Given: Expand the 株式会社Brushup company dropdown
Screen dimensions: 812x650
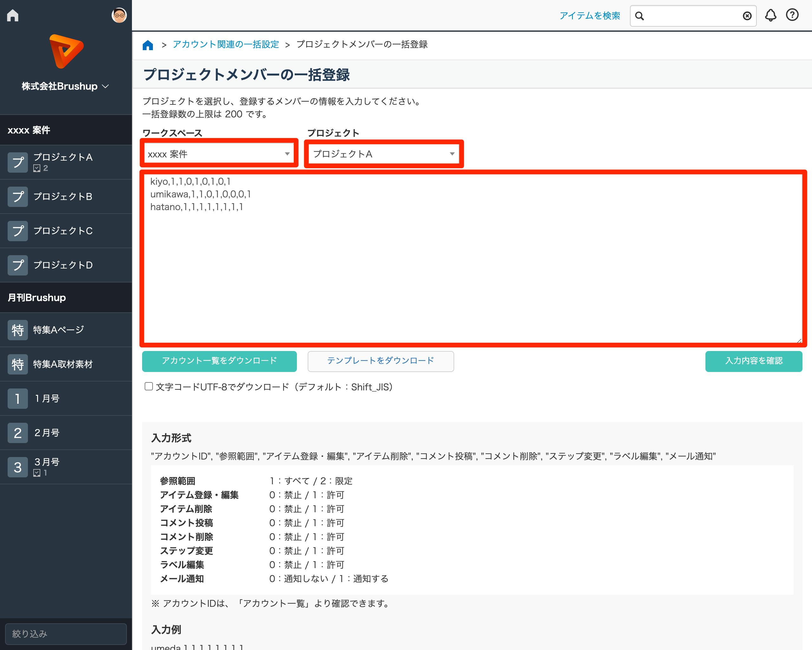Looking at the screenshot, I should click(x=66, y=86).
